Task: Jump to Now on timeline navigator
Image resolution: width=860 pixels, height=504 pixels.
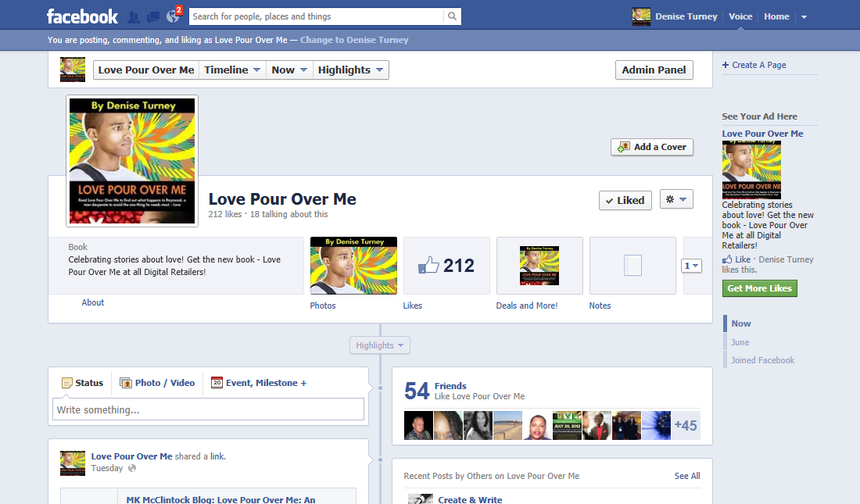Action: point(741,323)
